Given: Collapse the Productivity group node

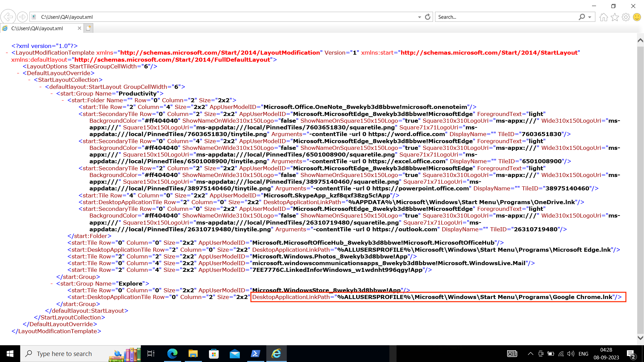Looking at the screenshot, I should point(52,94).
